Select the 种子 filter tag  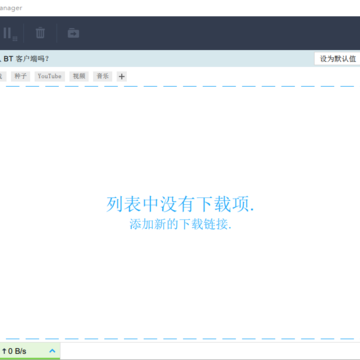[21, 76]
